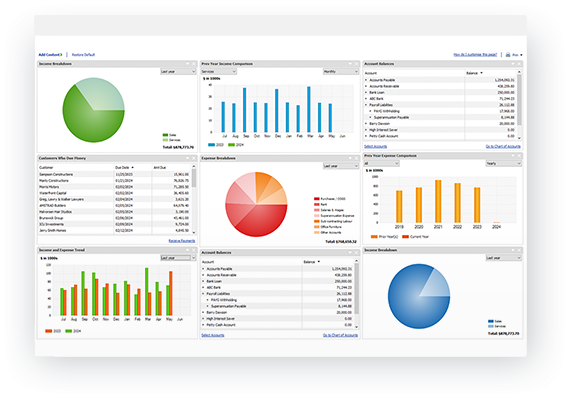
Task: Open Last year dropdown in Income and Expense Trend
Action: 178,258
